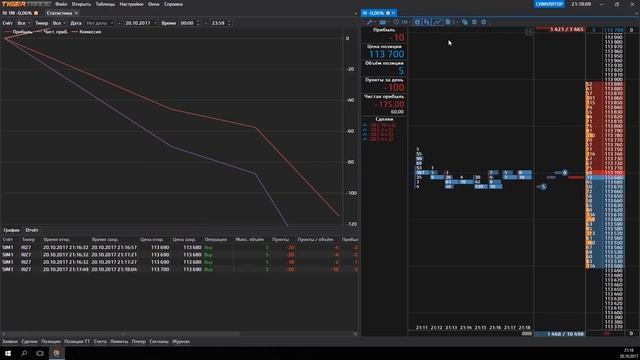The width and height of the screenshot is (640, 360).
Task: Open the Счёт filter dropdown
Action: click(24, 23)
